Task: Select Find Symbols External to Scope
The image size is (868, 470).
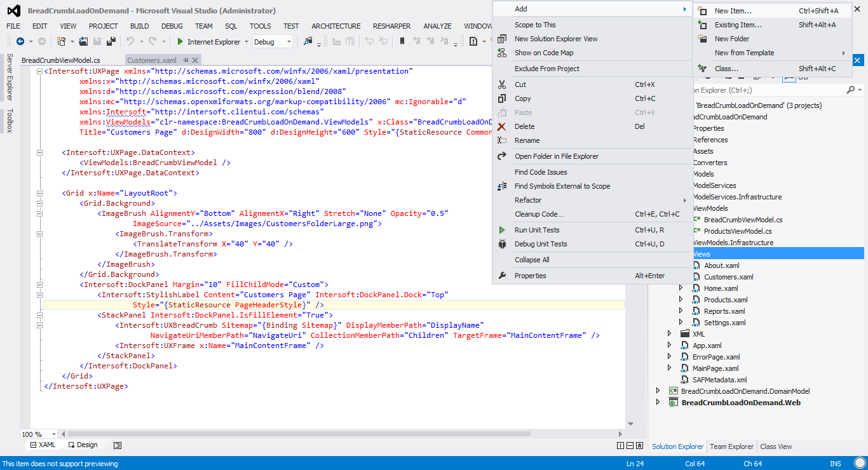Action: 592,186
